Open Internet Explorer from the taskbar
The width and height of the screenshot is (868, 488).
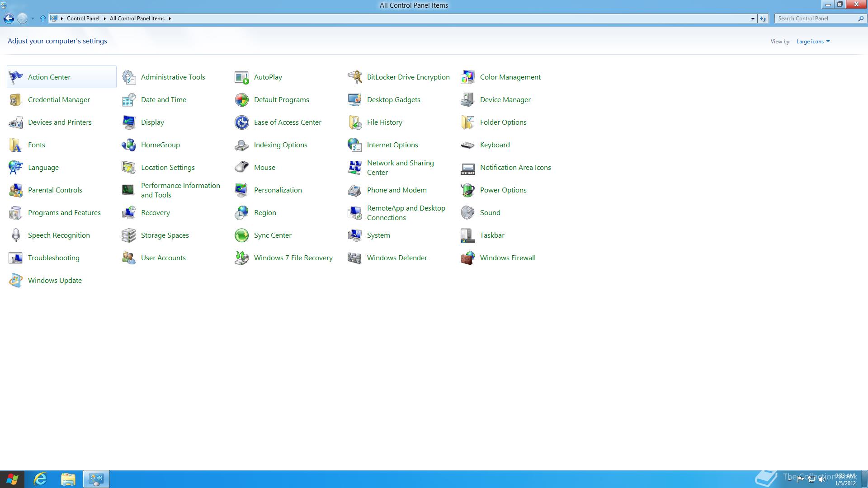pos(40,479)
